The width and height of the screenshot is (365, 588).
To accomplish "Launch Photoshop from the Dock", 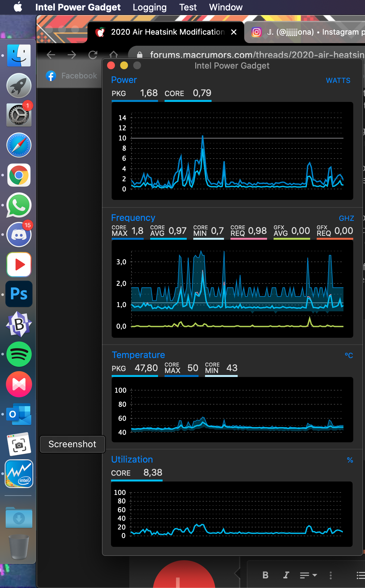I will (19, 294).
